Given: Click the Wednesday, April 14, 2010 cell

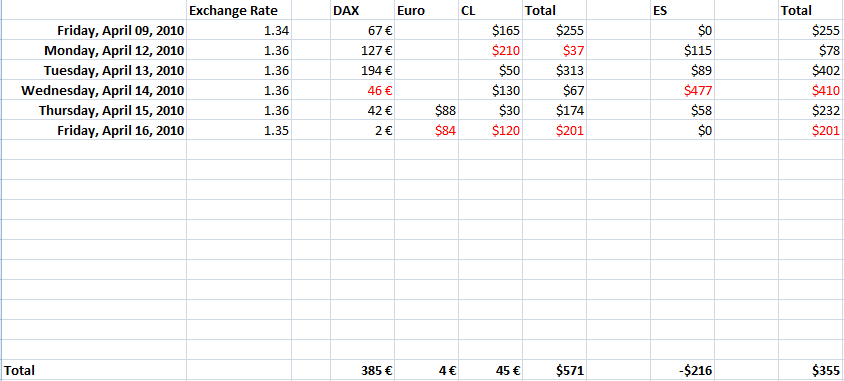Looking at the screenshot, I should (94, 90).
